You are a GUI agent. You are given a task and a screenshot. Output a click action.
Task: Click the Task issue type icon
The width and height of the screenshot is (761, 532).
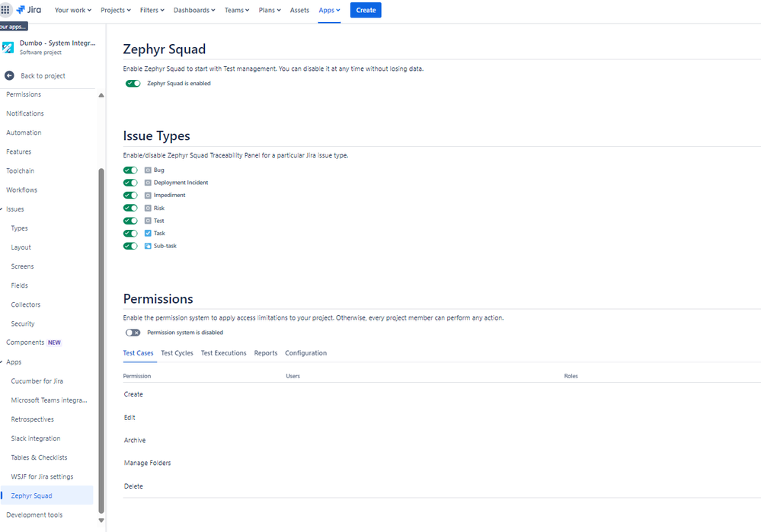[x=148, y=233]
